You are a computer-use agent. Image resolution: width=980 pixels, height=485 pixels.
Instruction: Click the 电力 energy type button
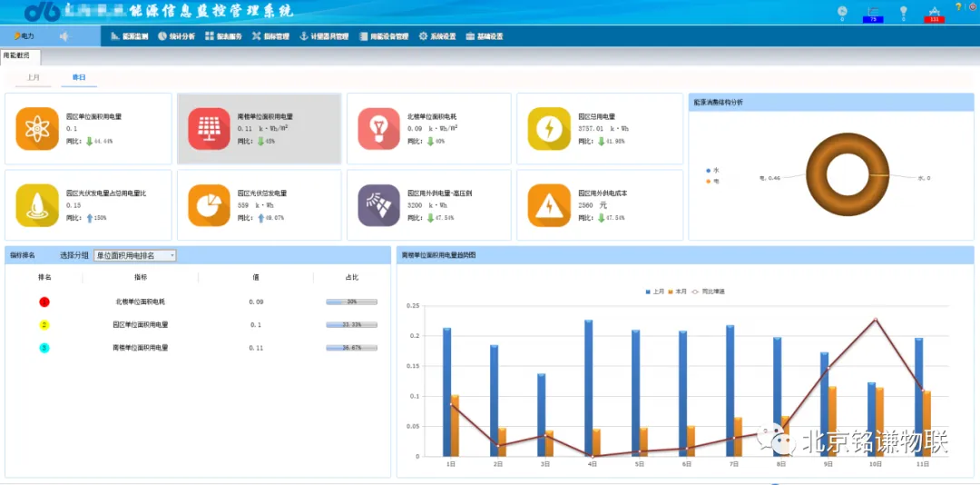pos(24,36)
